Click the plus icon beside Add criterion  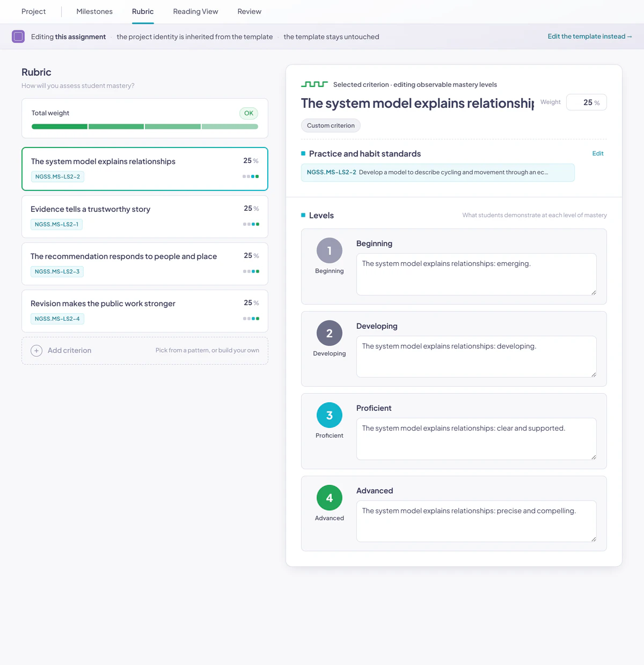36,351
